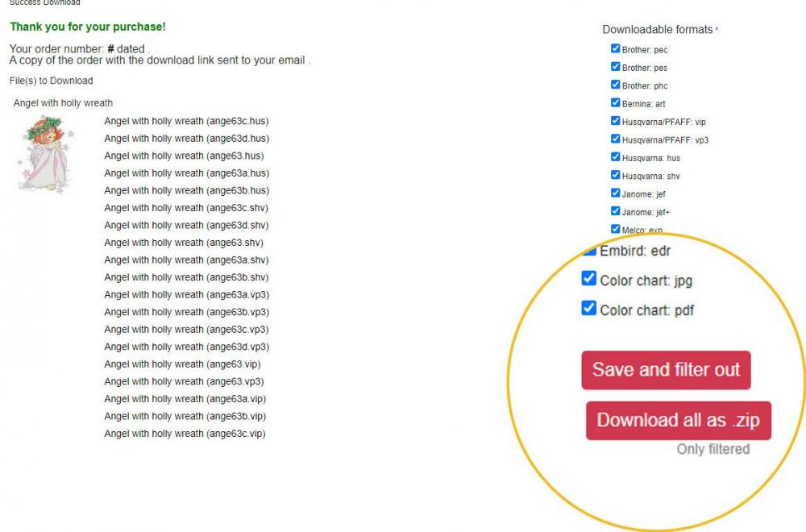Toggle the Husqvarna: hus checkbox
The image size is (806, 532).
pyautogui.click(x=615, y=156)
